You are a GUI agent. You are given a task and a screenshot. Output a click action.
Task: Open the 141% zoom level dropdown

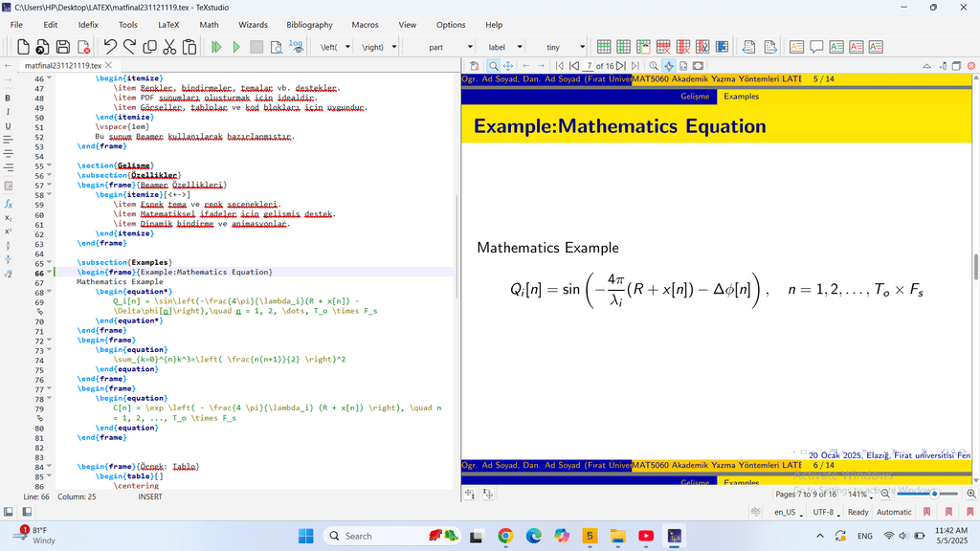[860, 495]
